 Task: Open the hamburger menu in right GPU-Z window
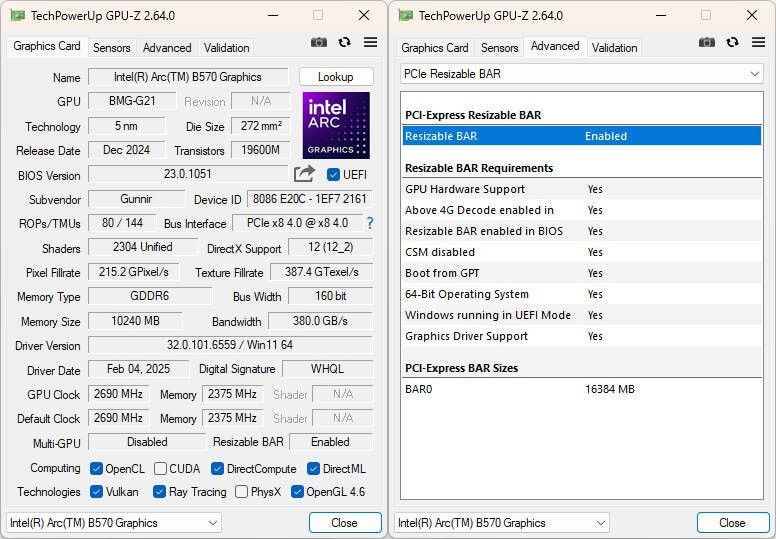click(x=758, y=43)
